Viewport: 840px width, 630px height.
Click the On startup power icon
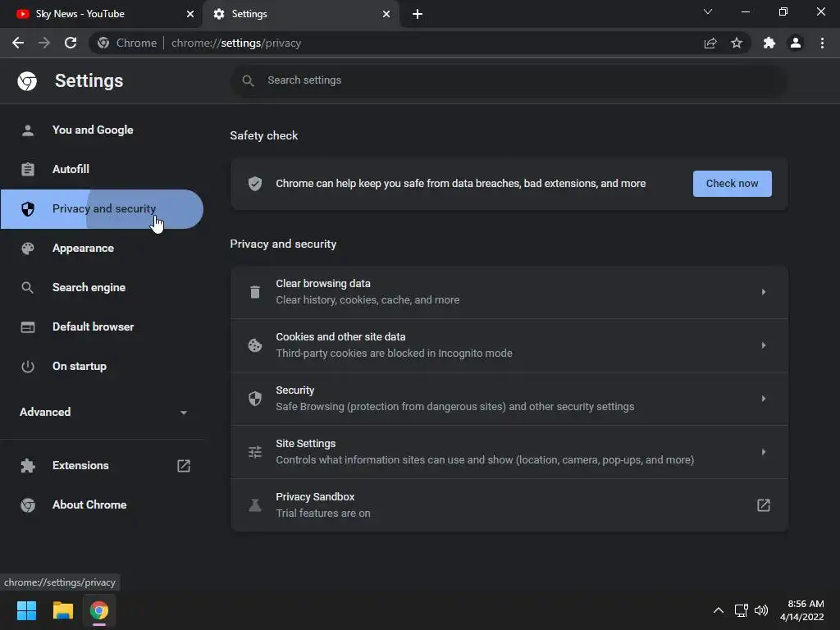coord(28,367)
